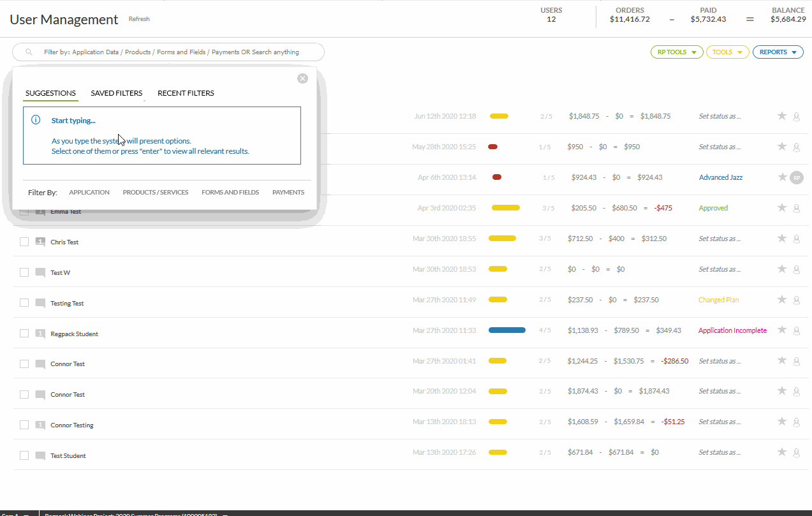This screenshot has height=516, width=812.
Task: Switch to the SAVED FILTERS tab
Action: [116, 92]
